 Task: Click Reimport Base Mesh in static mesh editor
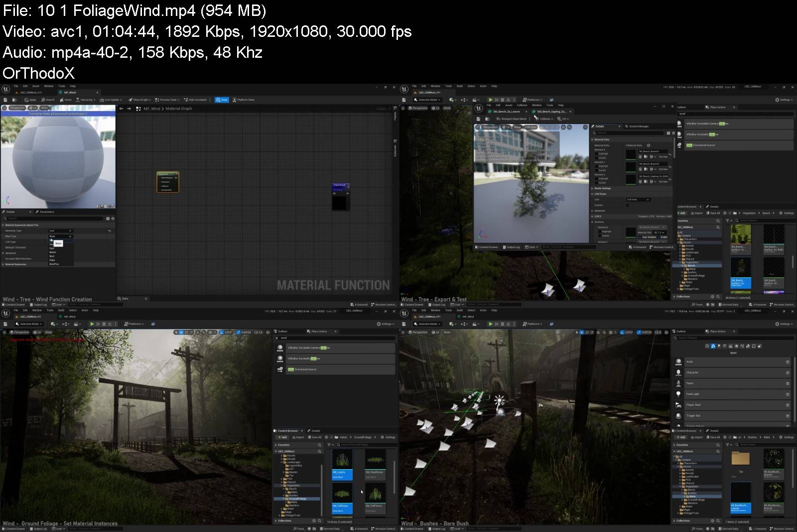point(511,119)
